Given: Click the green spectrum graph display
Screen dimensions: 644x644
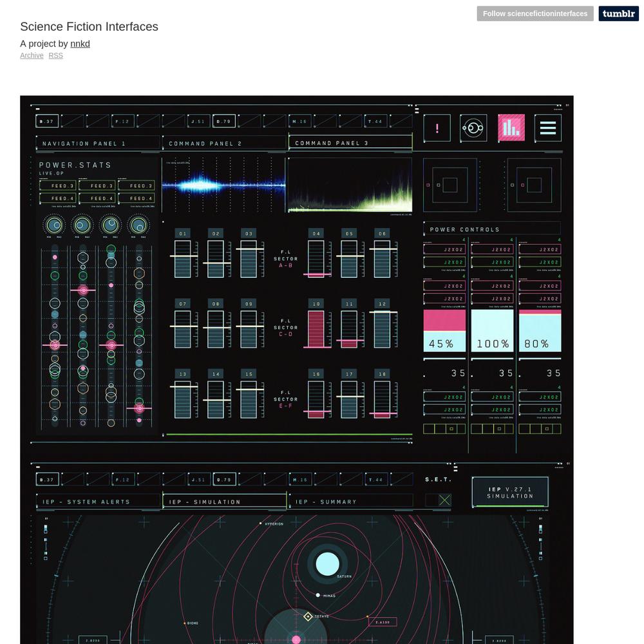Looking at the screenshot, I should [x=350, y=185].
